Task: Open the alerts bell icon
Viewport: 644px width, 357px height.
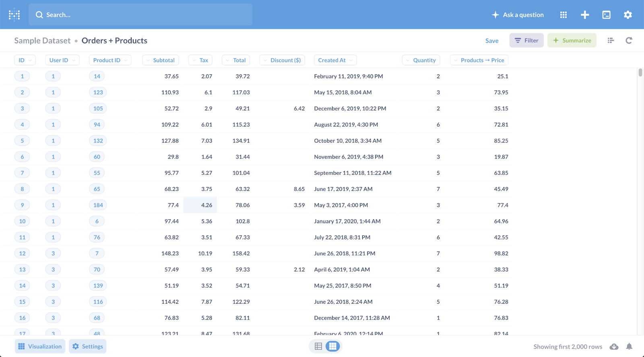Action: [629, 347]
